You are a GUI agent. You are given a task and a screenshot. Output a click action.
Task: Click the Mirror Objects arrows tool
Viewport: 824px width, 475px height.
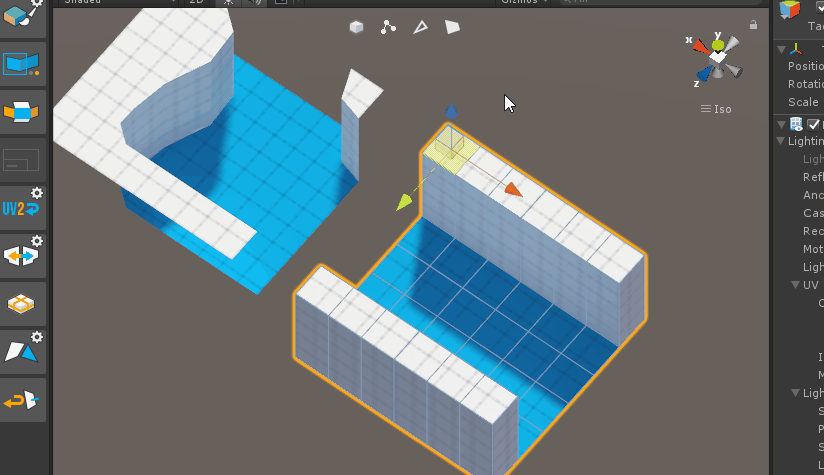(21, 257)
